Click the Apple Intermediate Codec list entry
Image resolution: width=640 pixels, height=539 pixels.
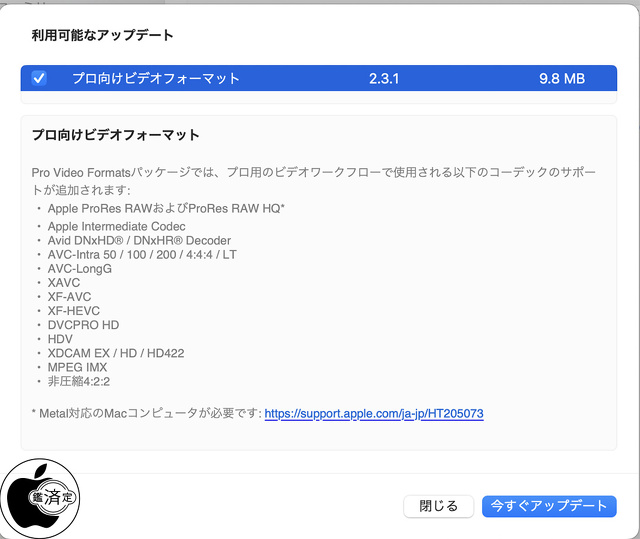pyautogui.click(x=116, y=227)
